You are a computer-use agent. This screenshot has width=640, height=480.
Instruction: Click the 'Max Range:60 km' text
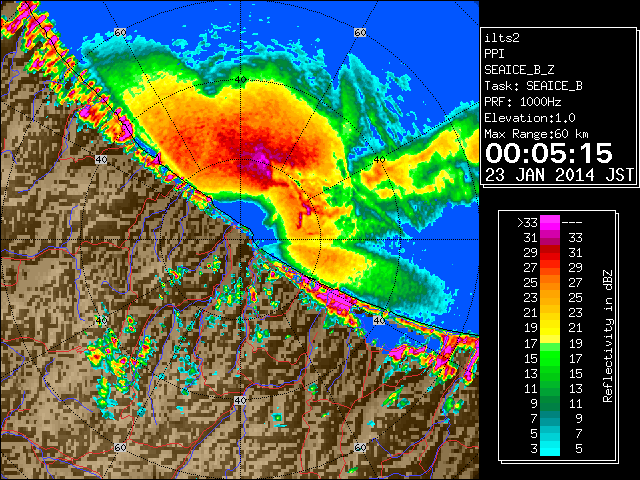(537, 134)
